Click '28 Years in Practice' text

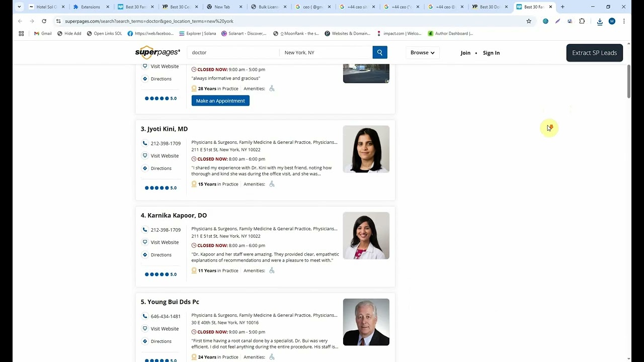pyautogui.click(x=218, y=88)
